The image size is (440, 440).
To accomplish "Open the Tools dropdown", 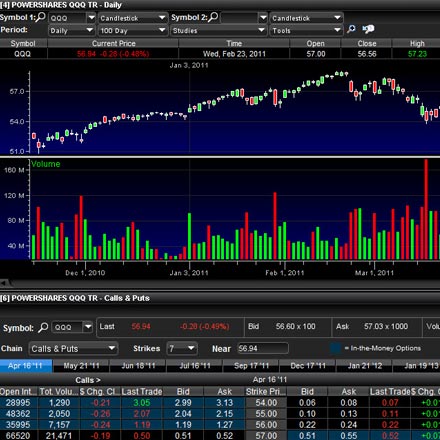I will [306, 31].
